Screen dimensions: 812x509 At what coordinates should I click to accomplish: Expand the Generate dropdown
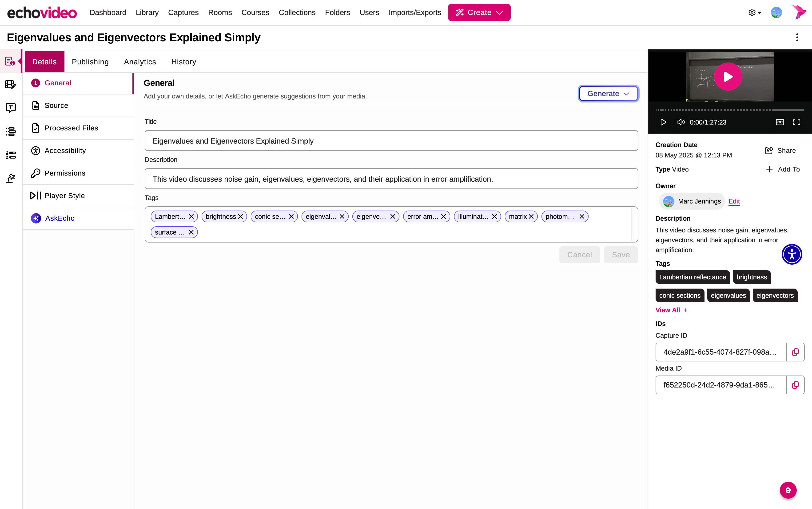[x=608, y=94]
